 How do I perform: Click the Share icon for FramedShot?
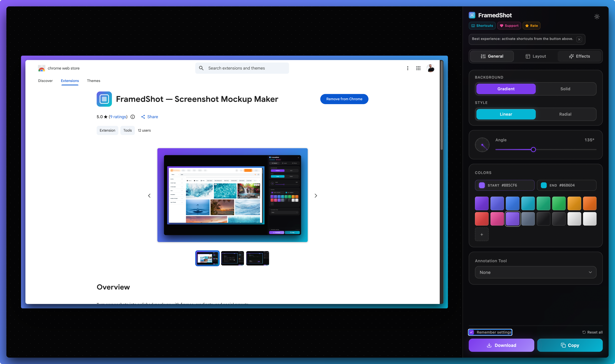tap(144, 117)
